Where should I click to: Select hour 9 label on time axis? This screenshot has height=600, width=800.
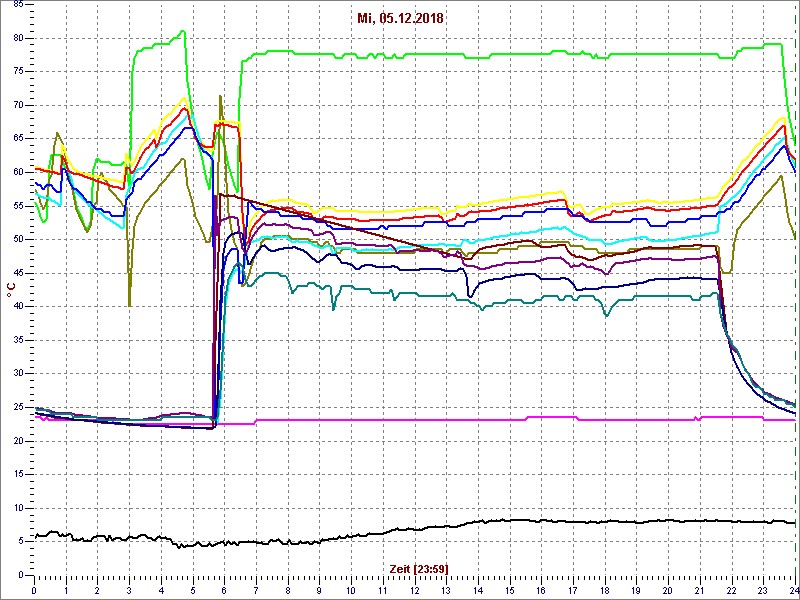click(x=319, y=590)
